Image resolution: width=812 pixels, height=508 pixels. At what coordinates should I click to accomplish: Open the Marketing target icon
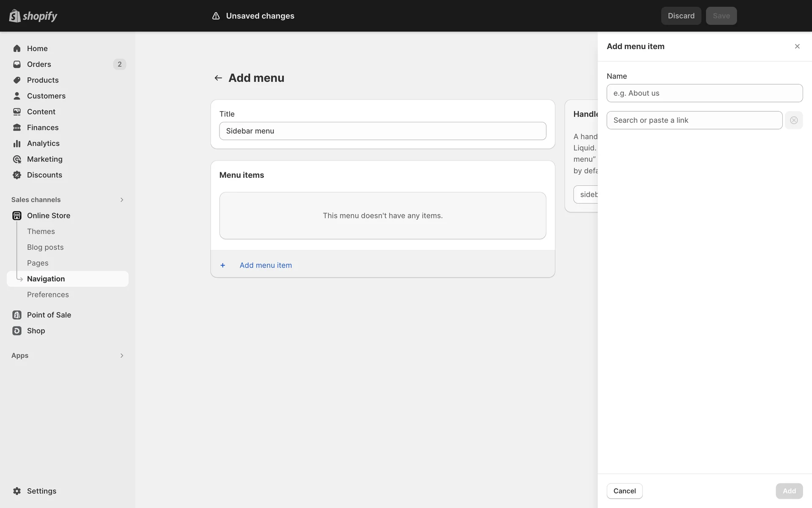(17, 159)
